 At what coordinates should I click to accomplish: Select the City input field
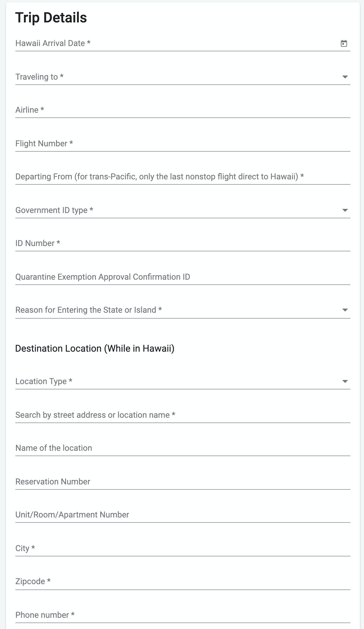coord(183,548)
